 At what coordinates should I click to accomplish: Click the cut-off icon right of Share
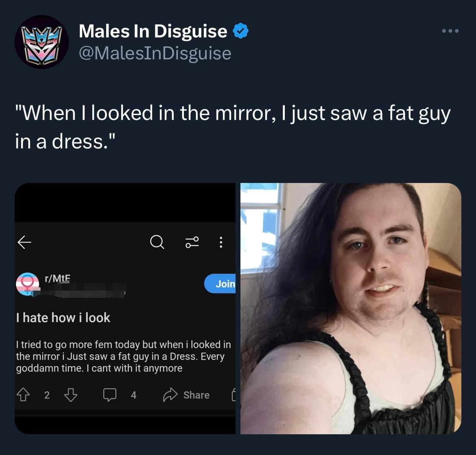pos(234,395)
